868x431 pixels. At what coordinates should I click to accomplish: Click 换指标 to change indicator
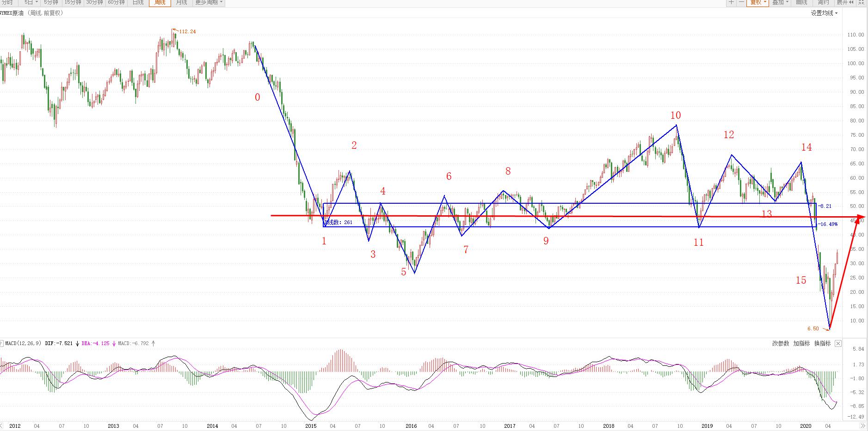[822, 343]
